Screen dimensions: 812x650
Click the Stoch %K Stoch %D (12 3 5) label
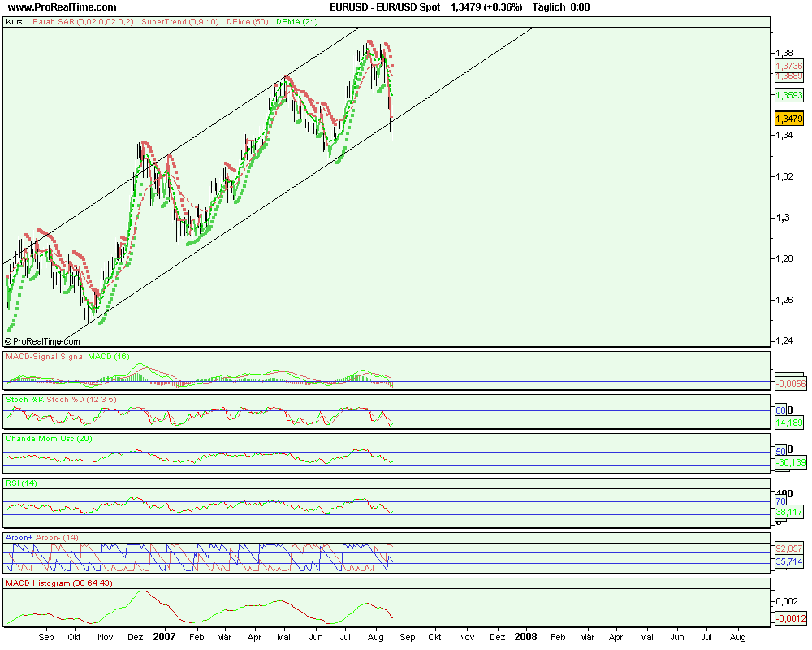[x=61, y=400]
